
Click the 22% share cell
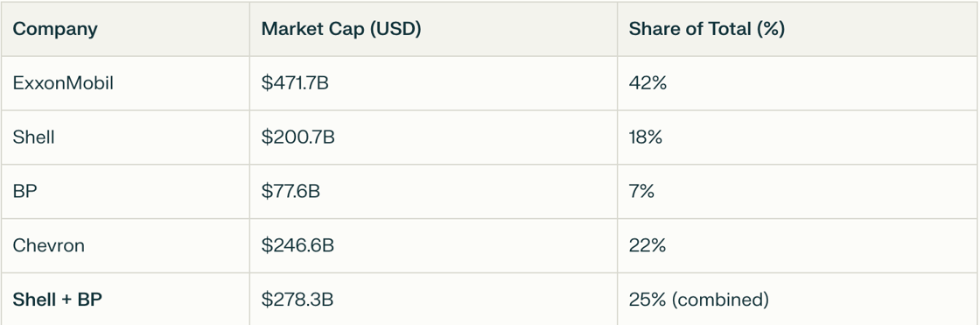point(647,245)
